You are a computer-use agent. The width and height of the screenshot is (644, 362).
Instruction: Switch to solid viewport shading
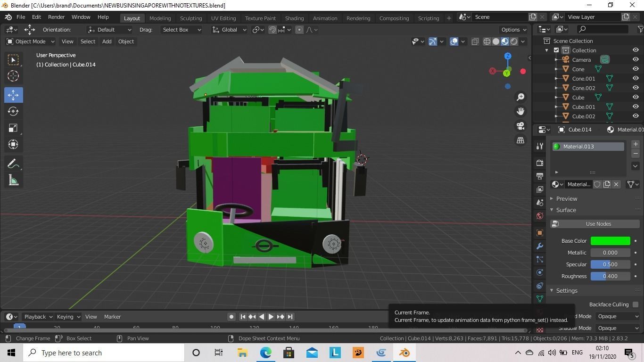tap(496, 41)
